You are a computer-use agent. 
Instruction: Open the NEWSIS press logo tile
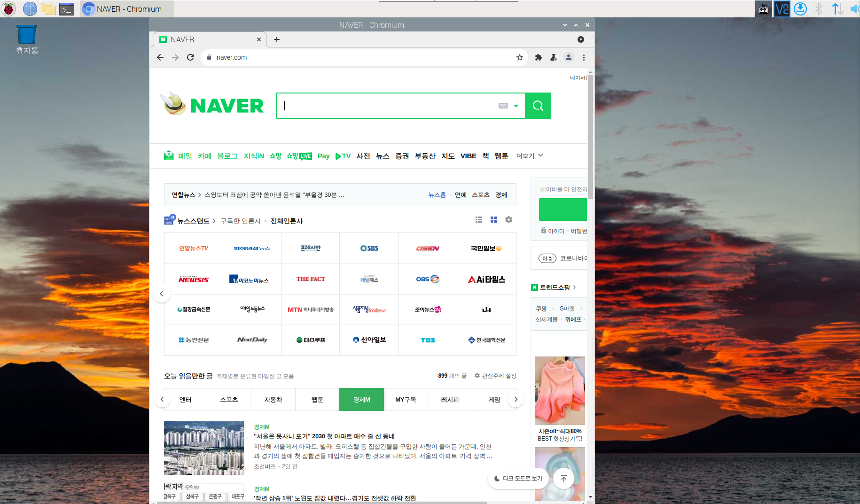click(x=193, y=279)
